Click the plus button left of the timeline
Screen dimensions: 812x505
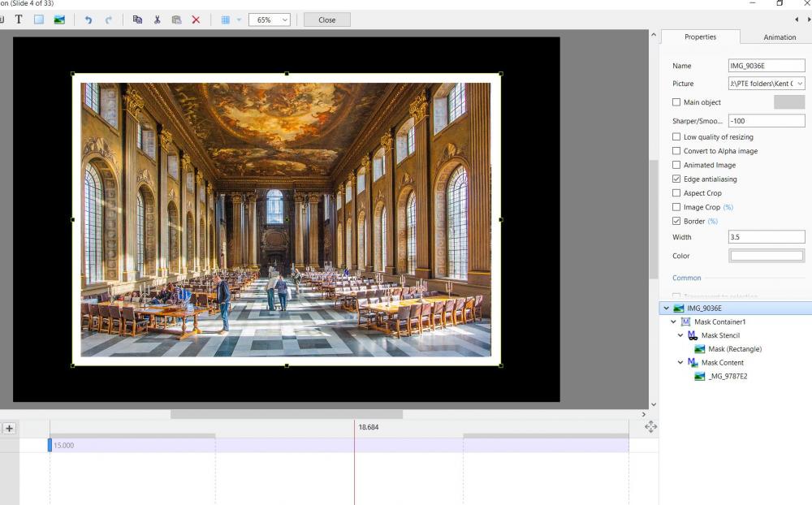[x=9, y=428]
